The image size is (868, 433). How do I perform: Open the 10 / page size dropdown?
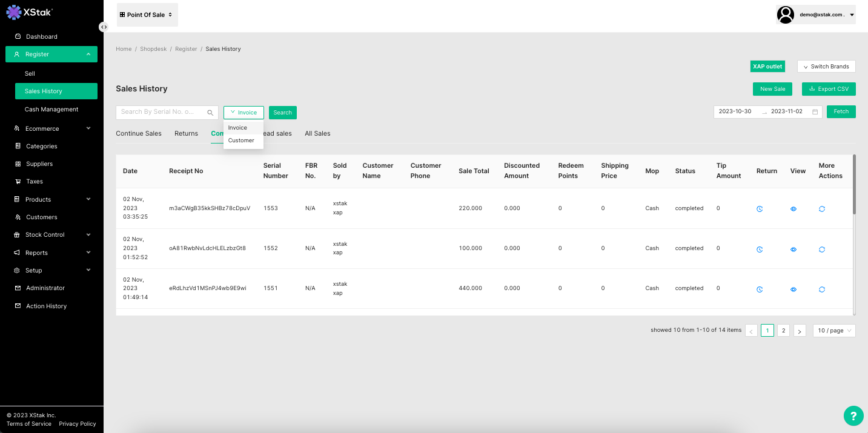tap(834, 331)
